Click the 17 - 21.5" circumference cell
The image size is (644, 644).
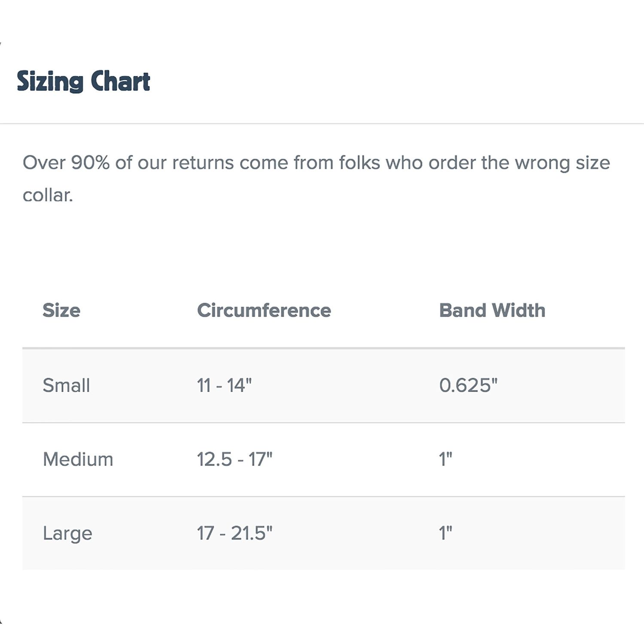[235, 533]
